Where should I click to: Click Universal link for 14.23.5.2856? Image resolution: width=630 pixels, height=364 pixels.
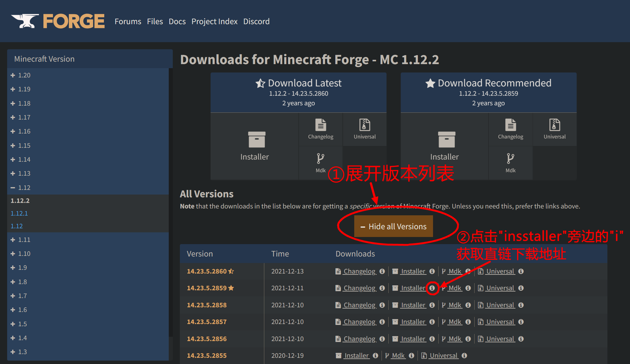(500, 339)
